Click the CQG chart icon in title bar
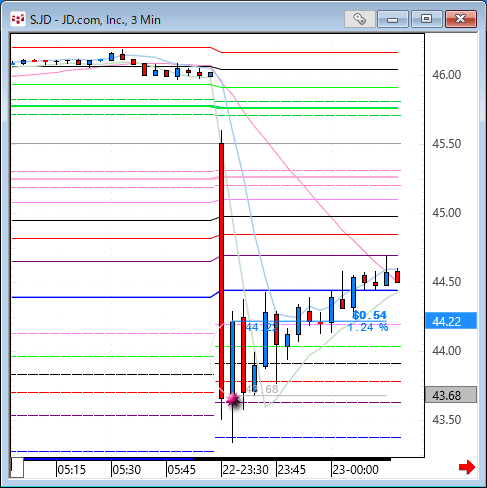This screenshot has height=488, width=487. click(x=18, y=19)
